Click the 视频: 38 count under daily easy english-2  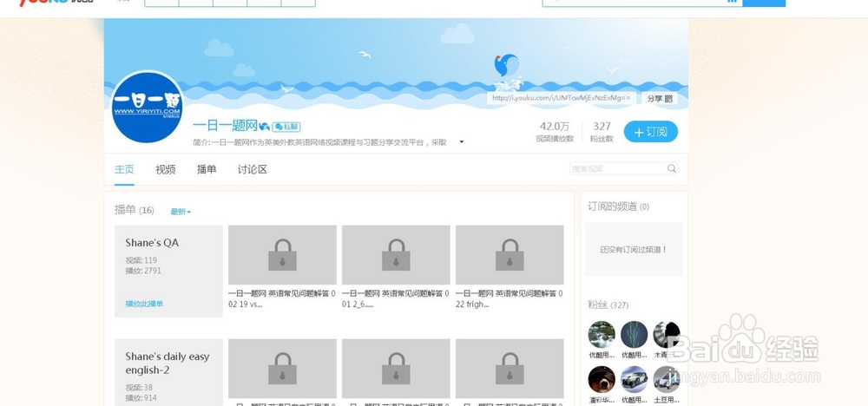pyautogui.click(x=139, y=387)
